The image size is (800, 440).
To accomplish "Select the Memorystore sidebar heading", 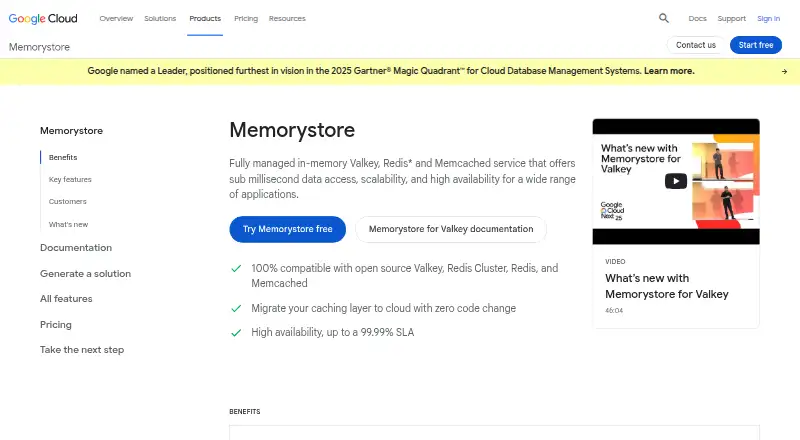I will coord(71,131).
